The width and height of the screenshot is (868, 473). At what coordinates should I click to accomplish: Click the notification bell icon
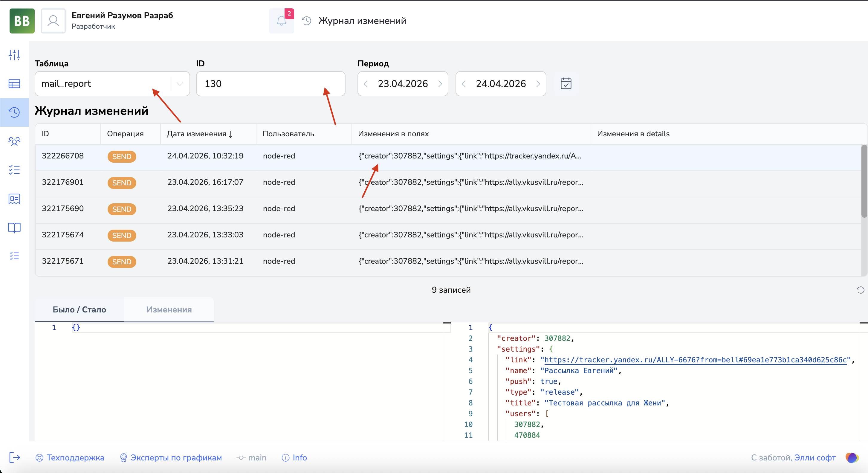(x=281, y=21)
